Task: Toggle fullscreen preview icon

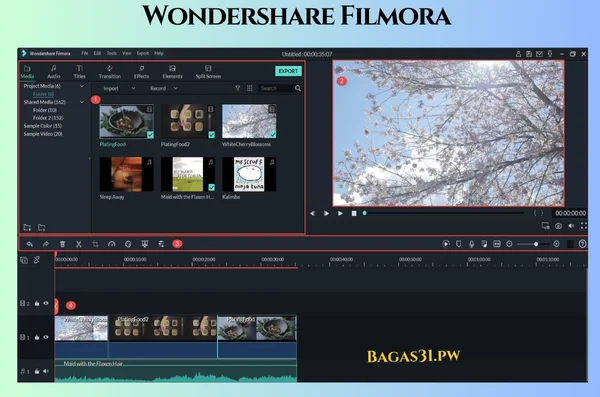Action: click(584, 226)
